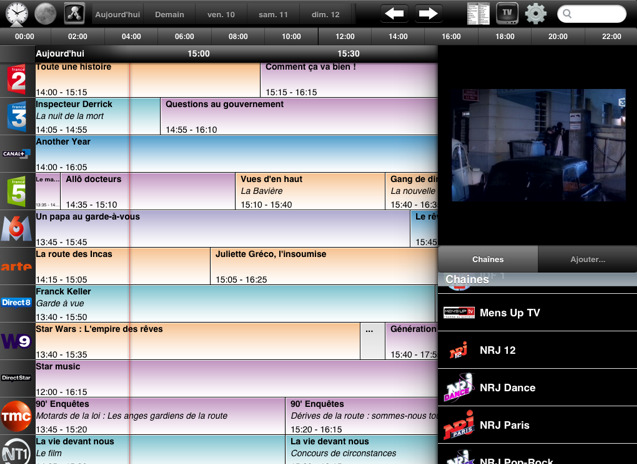Click the TV screen icon

click(x=507, y=13)
